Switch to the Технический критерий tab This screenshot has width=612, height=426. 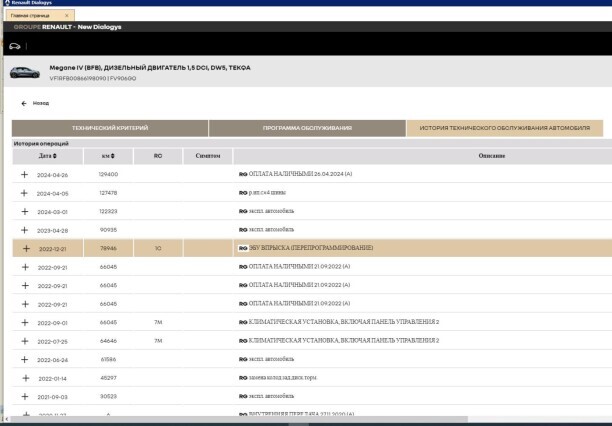pos(110,128)
